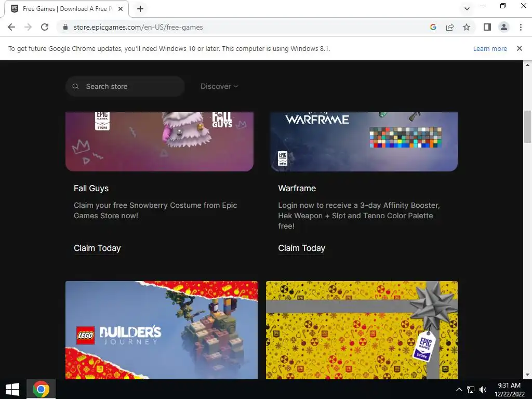The height and width of the screenshot is (399, 532).
Task: Click the Fall Guys title
Action: (x=91, y=188)
